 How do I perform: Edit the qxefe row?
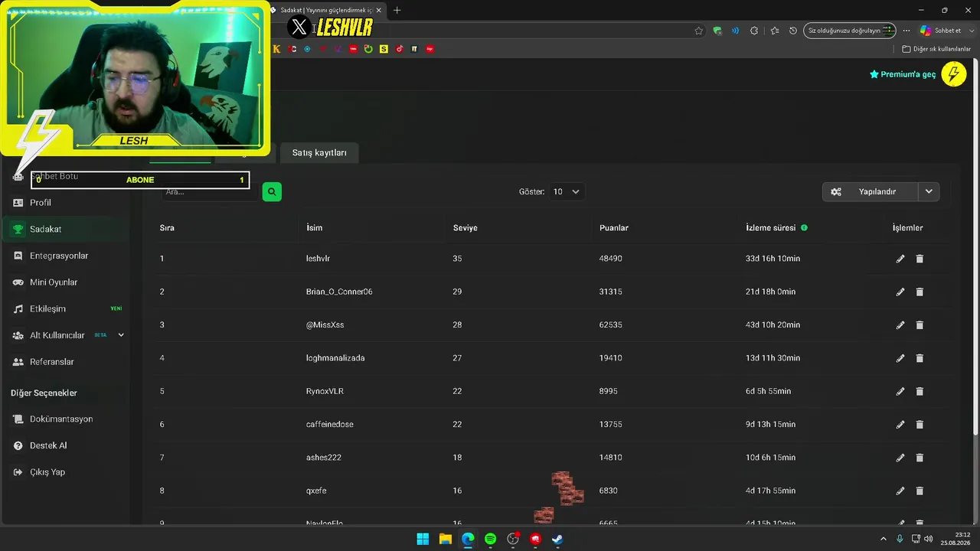point(900,491)
